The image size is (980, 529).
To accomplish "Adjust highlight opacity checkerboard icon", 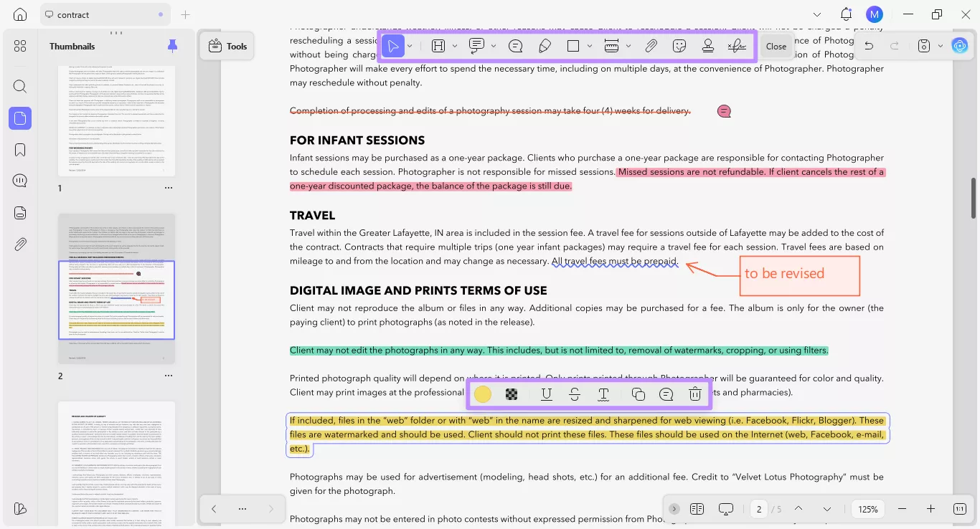I will (512, 394).
